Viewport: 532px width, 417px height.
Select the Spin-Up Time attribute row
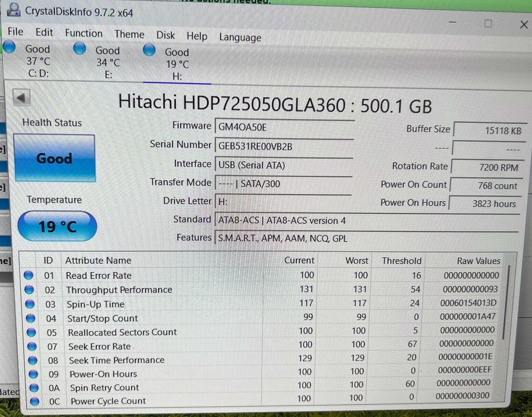coord(262,304)
